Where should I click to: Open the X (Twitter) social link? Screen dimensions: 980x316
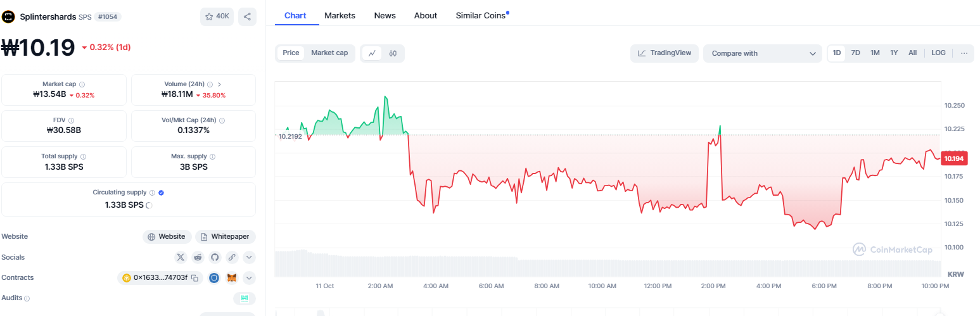(x=181, y=257)
